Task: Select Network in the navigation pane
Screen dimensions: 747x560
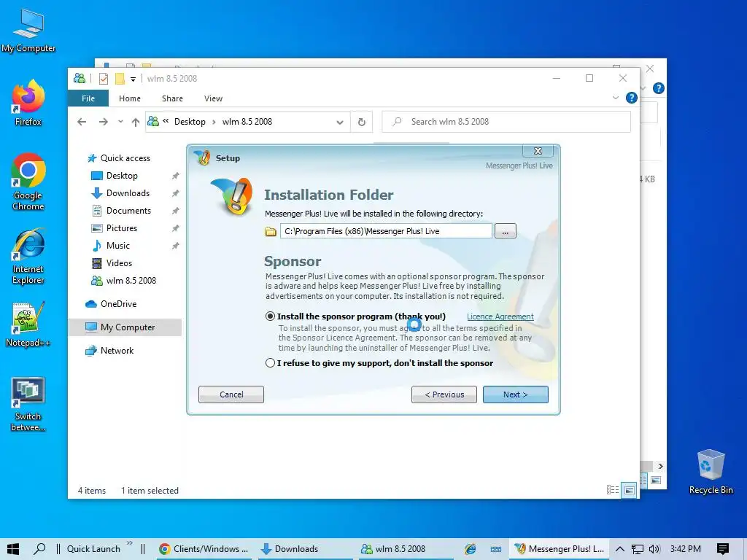Action: click(x=117, y=351)
